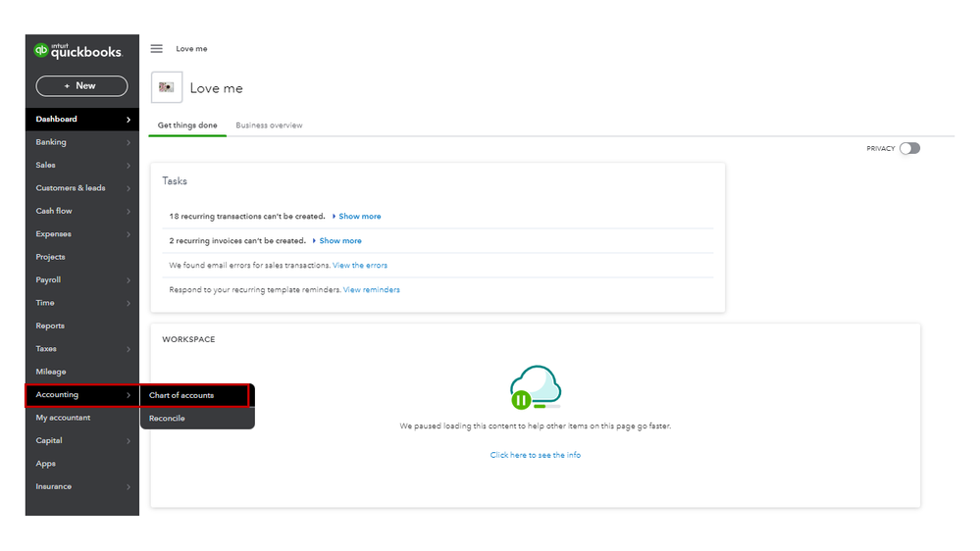Open the View reminders link
Viewport: 980px width, 551px height.
(x=371, y=290)
